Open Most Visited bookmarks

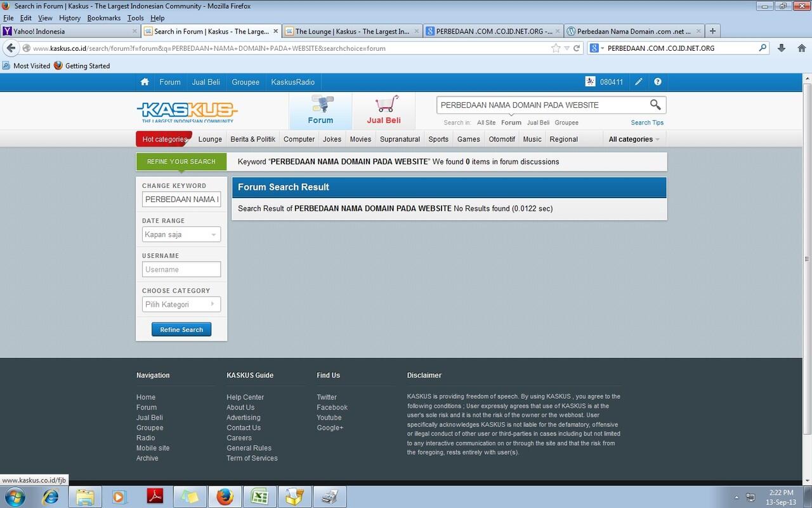click(x=26, y=65)
